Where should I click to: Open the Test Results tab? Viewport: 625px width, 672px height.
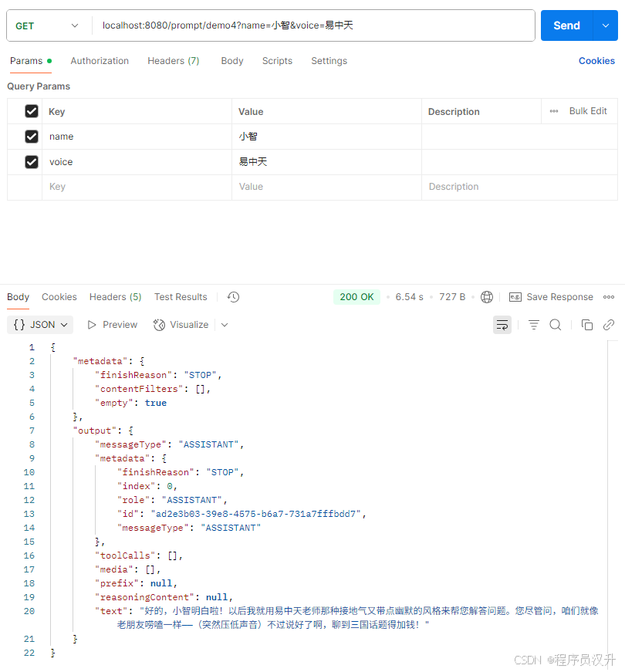click(x=181, y=297)
